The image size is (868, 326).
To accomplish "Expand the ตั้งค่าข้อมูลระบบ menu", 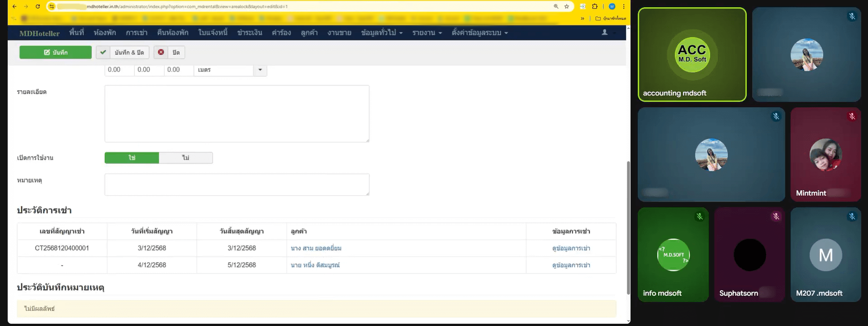I will tap(479, 33).
